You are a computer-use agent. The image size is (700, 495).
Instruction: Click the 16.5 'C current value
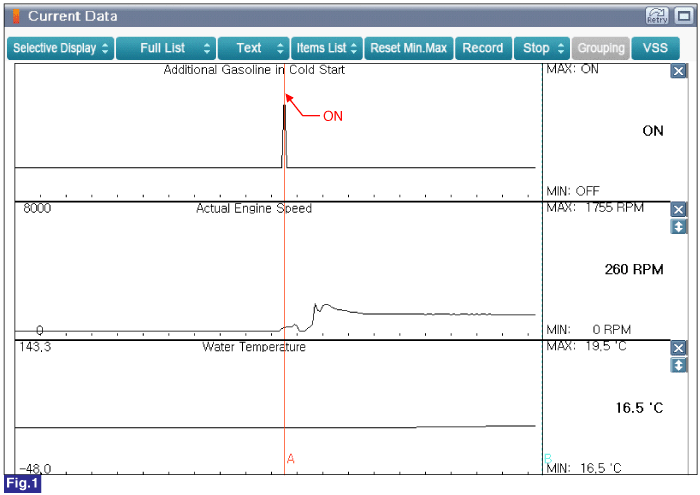pyautogui.click(x=639, y=408)
